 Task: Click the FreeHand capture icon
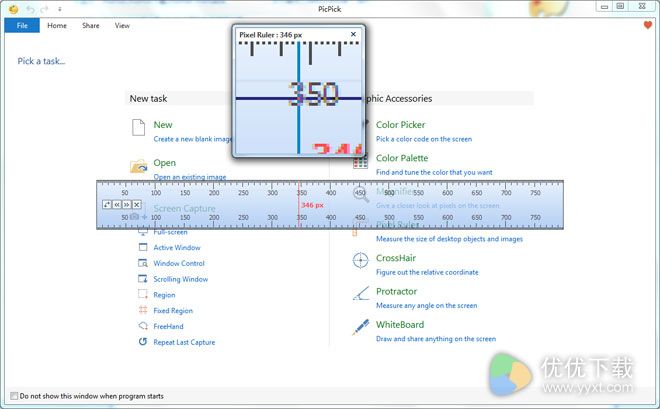pyautogui.click(x=143, y=326)
